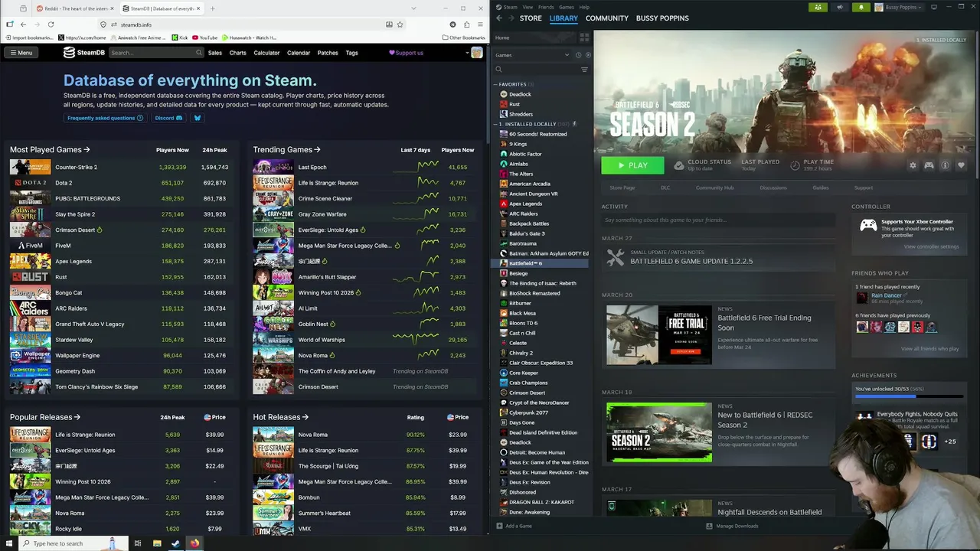980x551 pixels.
Task: Open Battlefield 6 Community Hub tab
Action: point(714,187)
